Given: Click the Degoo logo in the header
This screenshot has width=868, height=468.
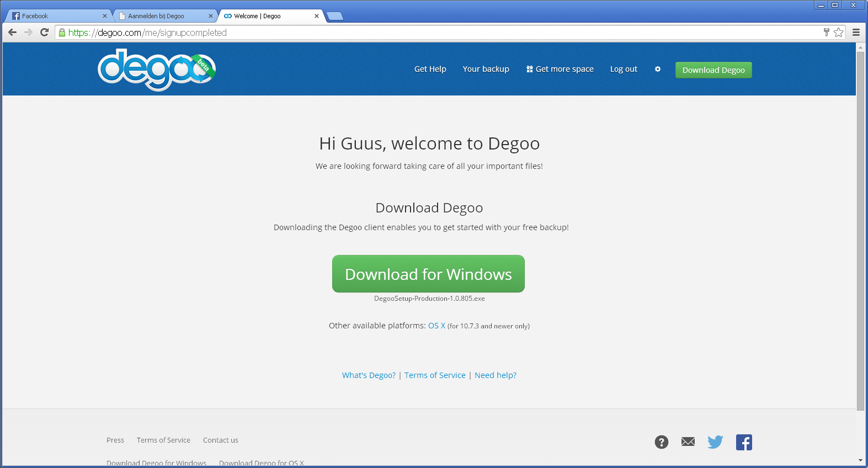Looking at the screenshot, I should 157,70.
